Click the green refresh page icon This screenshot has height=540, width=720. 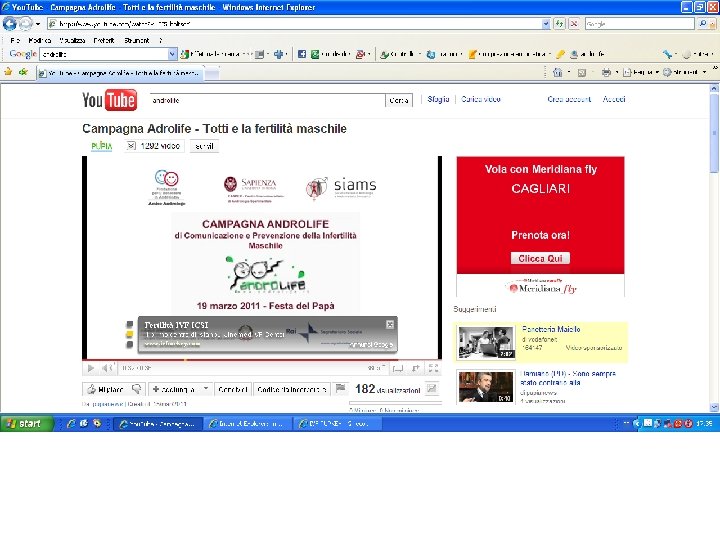[559, 24]
